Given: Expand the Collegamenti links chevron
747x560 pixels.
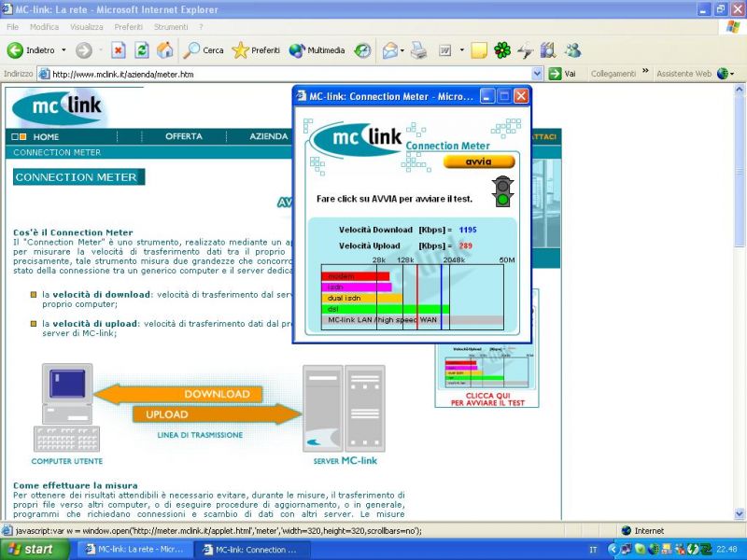Looking at the screenshot, I should (x=645, y=72).
